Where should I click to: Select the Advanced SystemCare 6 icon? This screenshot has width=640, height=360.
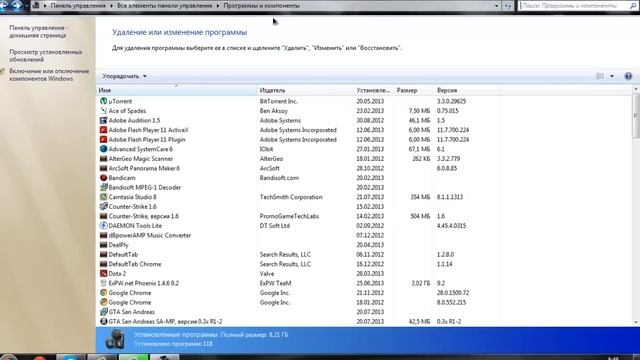pyautogui.click(x=104, y=149)
